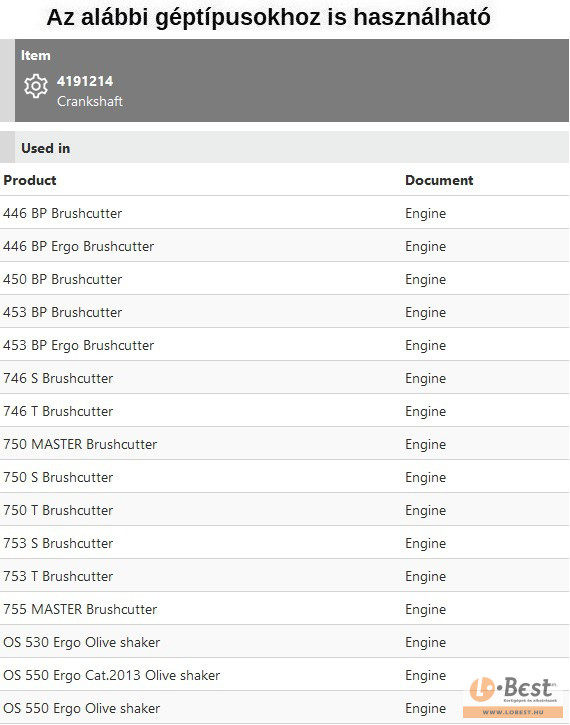Open Engine document for 746 T Brushcutter
Viewport: 570px width, 725px height.
[x=425, y=412]
